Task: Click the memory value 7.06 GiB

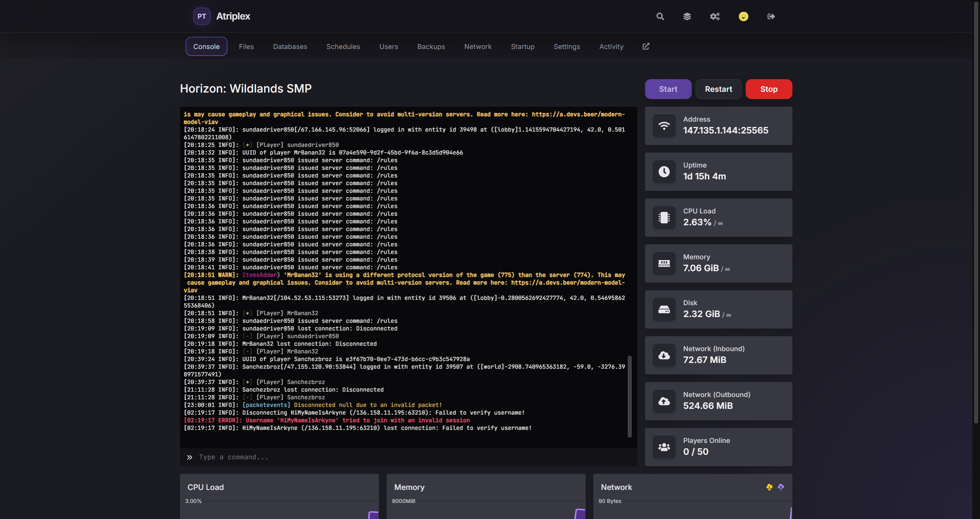Action: coord(701,268)
